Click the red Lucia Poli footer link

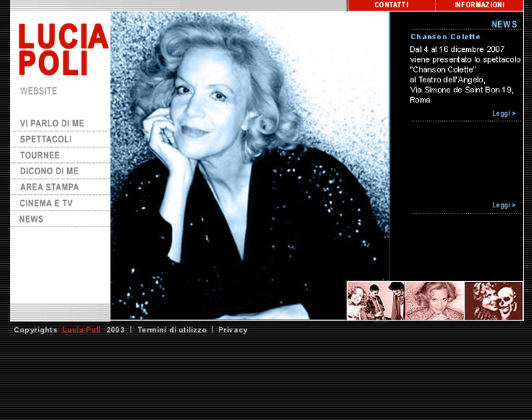point(81,330)
